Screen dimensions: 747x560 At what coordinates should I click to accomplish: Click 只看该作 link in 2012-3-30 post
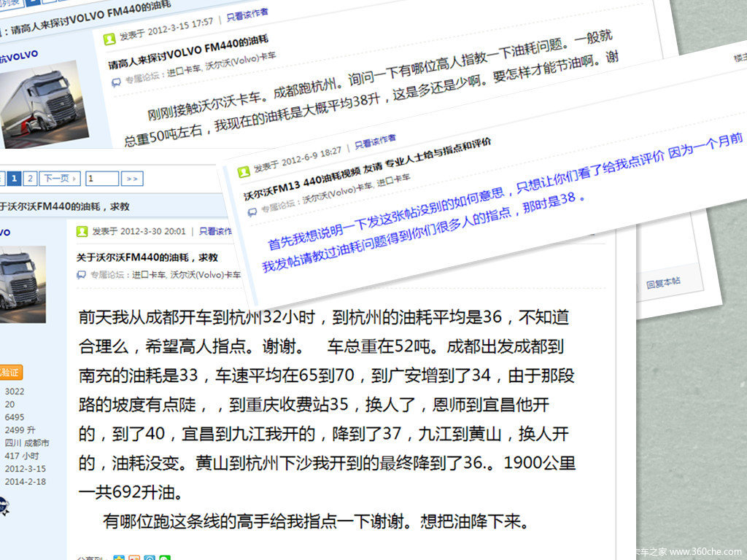[x=215, y=231]
